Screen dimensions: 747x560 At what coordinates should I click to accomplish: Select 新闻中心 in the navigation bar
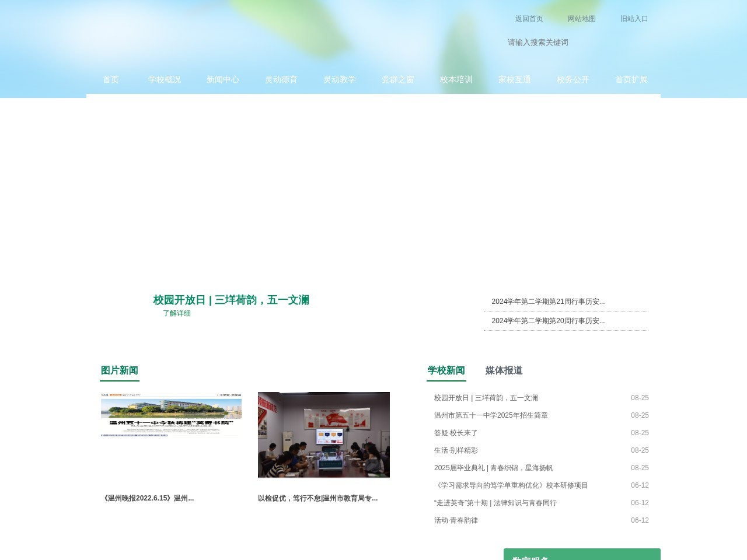click(x=223, y=80)
